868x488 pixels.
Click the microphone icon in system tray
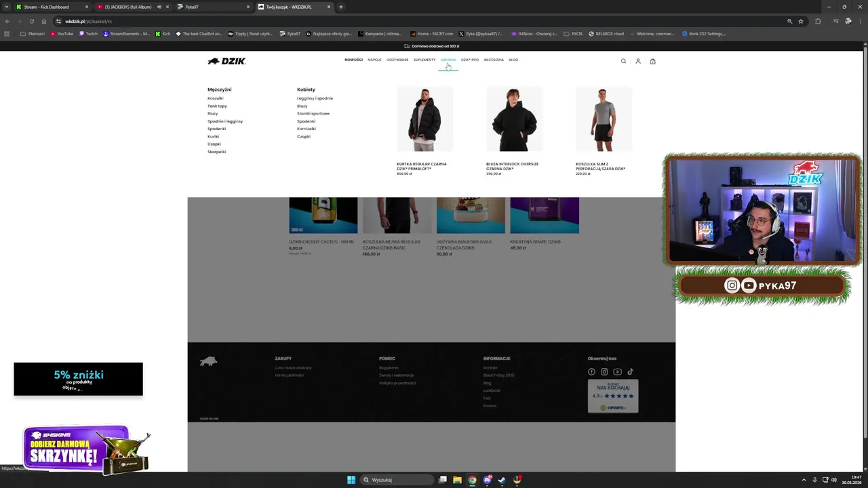814,480
